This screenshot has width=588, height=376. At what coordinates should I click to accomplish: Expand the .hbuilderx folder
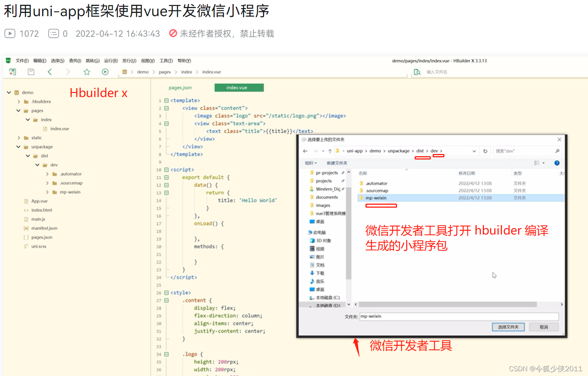pyautogui.click(x=18, y=101)
